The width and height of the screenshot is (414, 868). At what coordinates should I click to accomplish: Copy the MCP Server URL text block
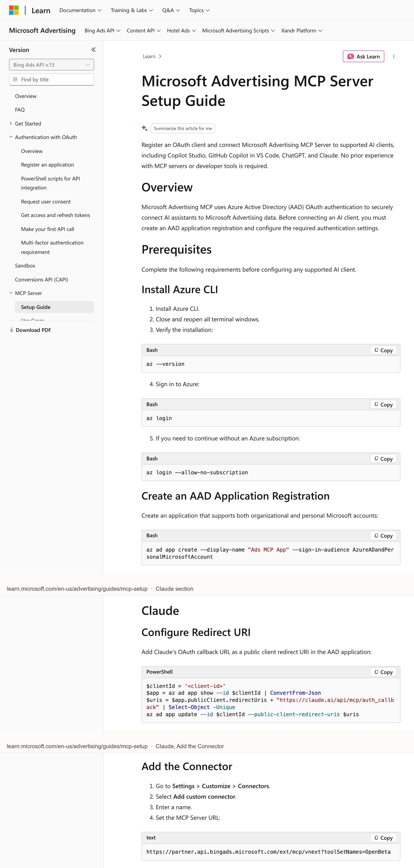[x=383, y=838]
